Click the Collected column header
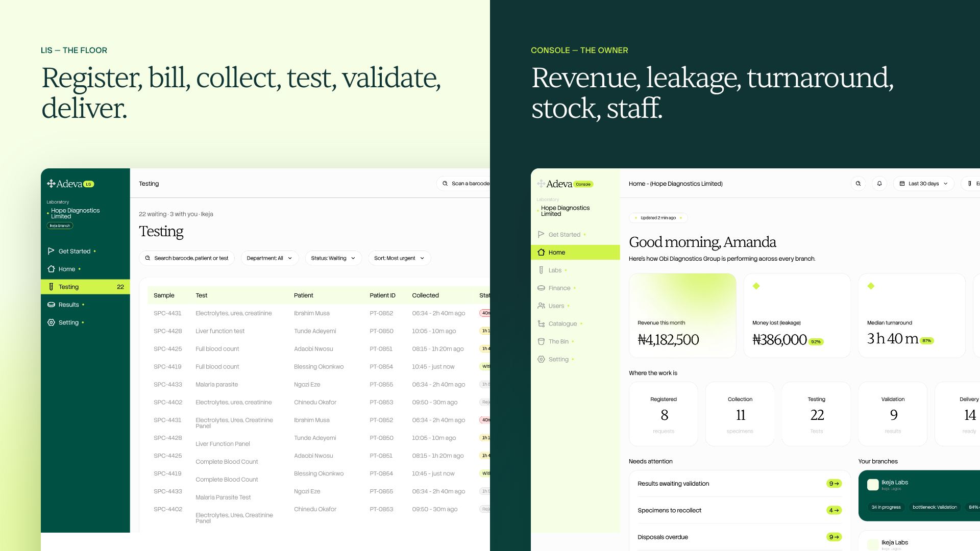 [x=425, y=295]
